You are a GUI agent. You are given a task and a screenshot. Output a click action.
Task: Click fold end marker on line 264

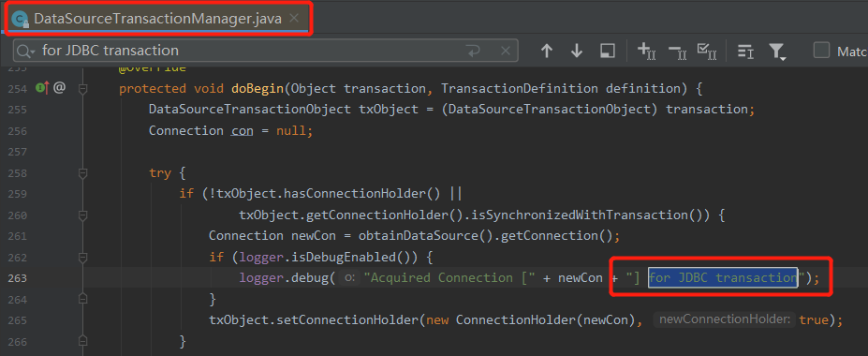tap(83, 300)
